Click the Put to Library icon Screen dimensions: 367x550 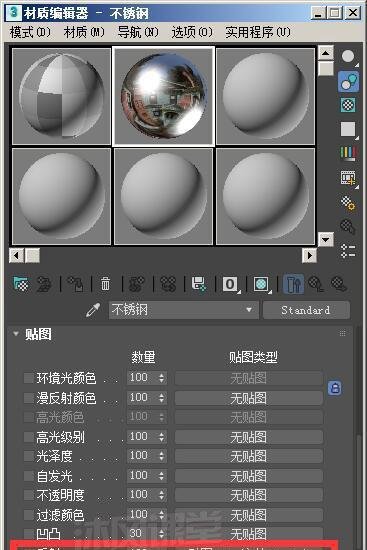pos(199,284)
